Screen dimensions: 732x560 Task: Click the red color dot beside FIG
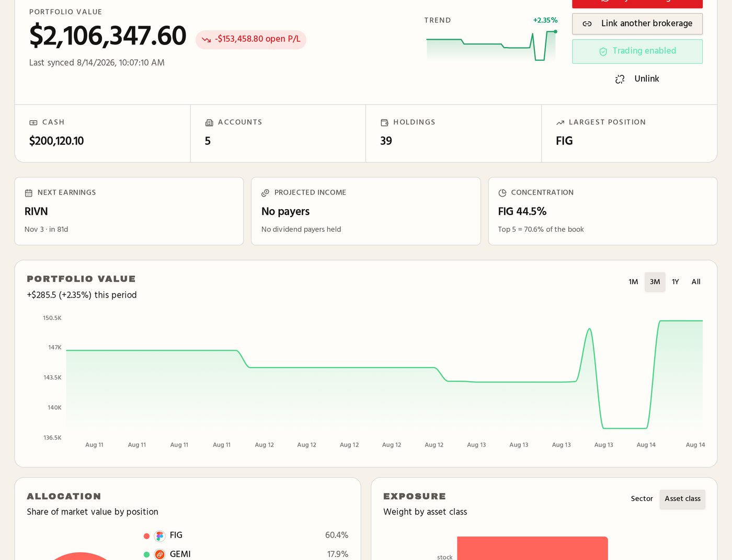coord(146,536)
